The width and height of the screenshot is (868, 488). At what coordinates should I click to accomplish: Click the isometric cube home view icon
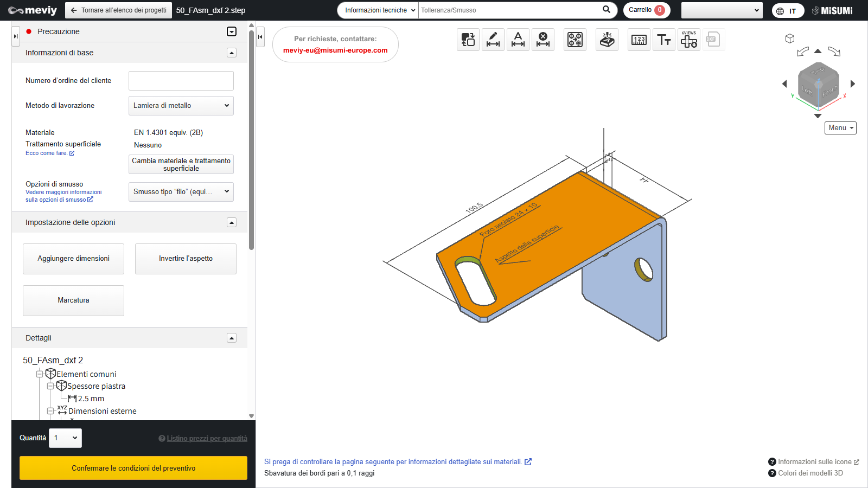[790, 38]
